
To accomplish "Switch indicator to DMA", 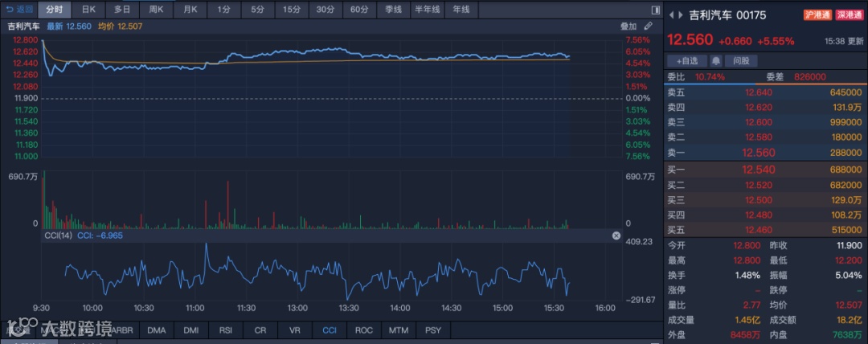I will pos(157,330).
